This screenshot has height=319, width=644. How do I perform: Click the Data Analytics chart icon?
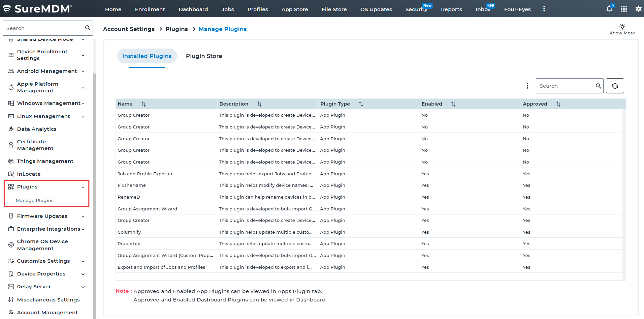point(11,129)
